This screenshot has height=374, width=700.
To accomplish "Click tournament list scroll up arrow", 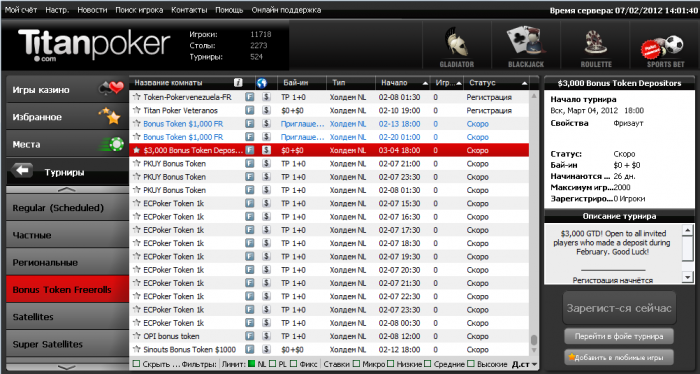I will pyautogui.click(x=533, y=96).
